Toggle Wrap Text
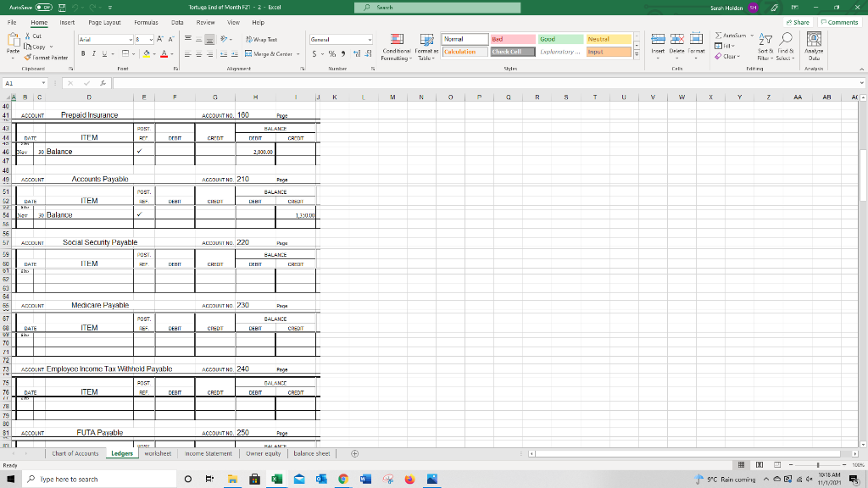Viewport: 868px width, 488px height. pos(261,39)
